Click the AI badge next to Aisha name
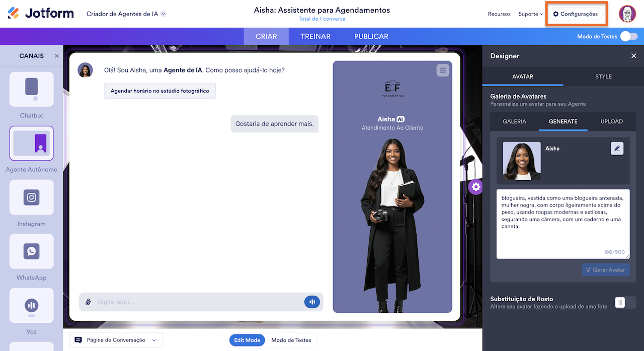644x351 pixels. pyautogui.click(x=400, y=119)
